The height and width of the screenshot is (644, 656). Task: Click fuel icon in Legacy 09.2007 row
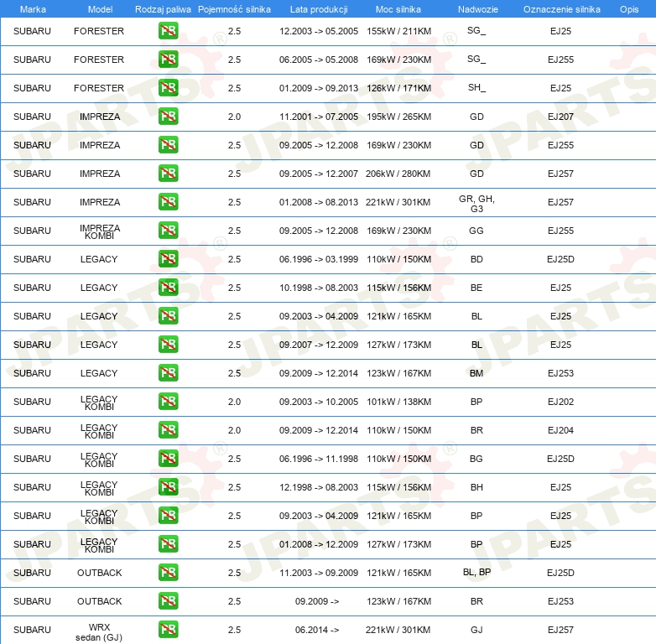(x=168, y=344)
